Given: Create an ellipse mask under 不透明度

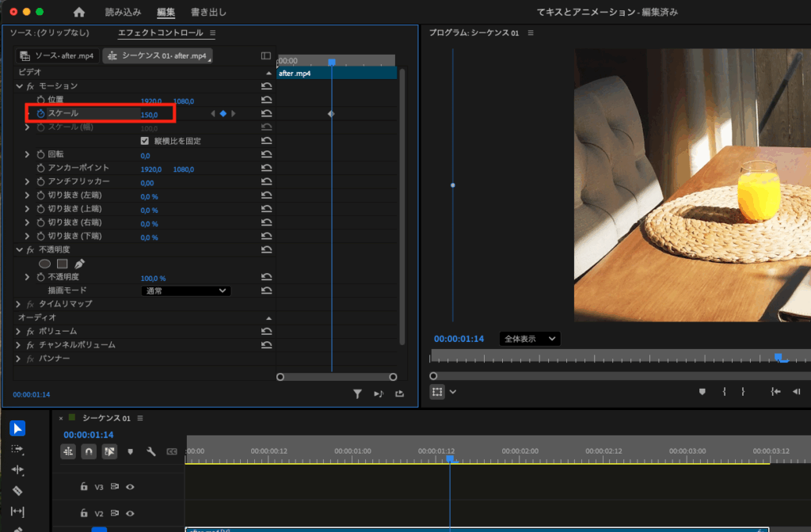Looking at the screenshot, I should pos(45,264).
